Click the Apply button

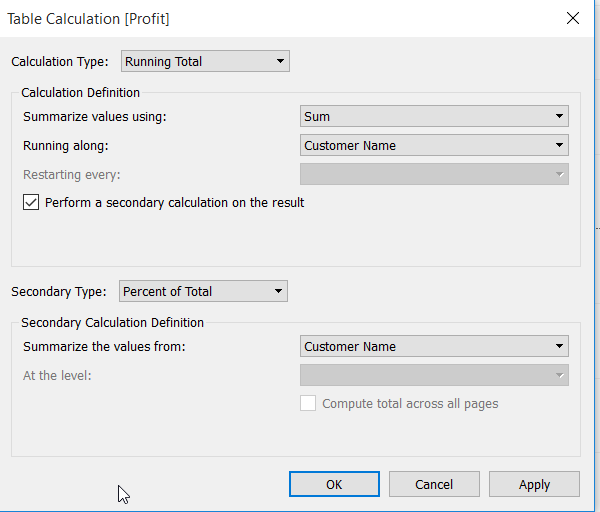coord(534,484)
